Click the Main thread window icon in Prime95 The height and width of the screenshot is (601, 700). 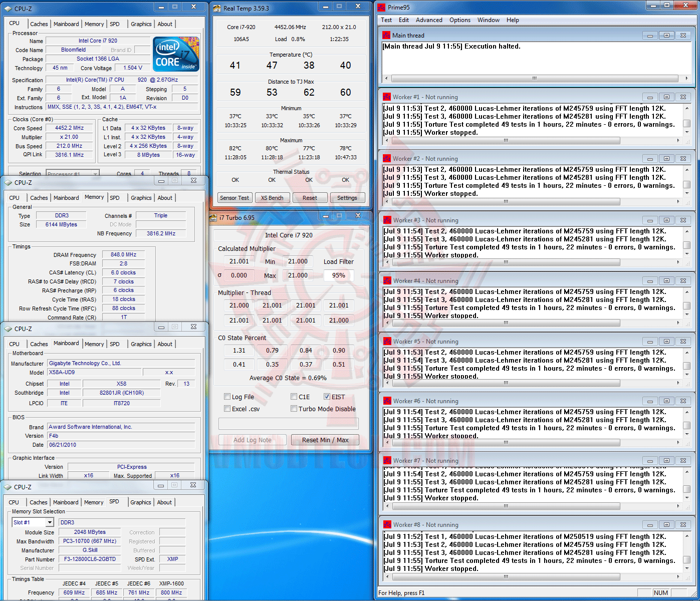[x=386, y=36]
